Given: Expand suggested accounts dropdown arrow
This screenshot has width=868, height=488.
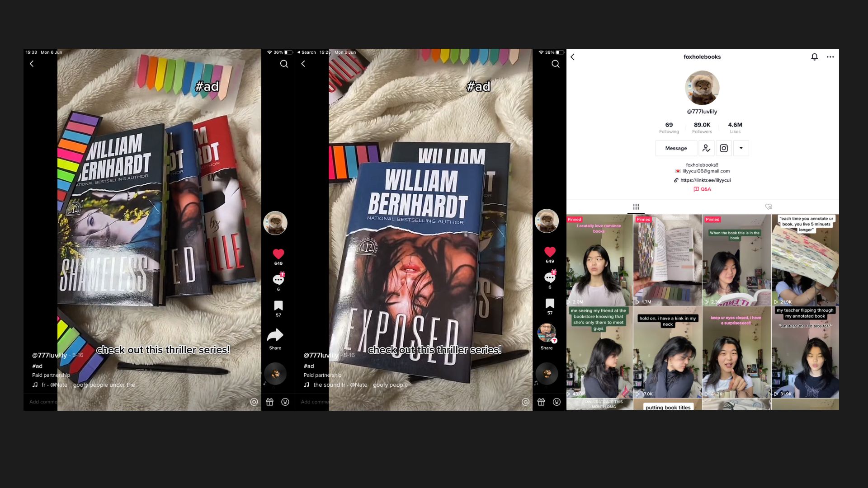Looking at the screenshot, I should point(741,148).
